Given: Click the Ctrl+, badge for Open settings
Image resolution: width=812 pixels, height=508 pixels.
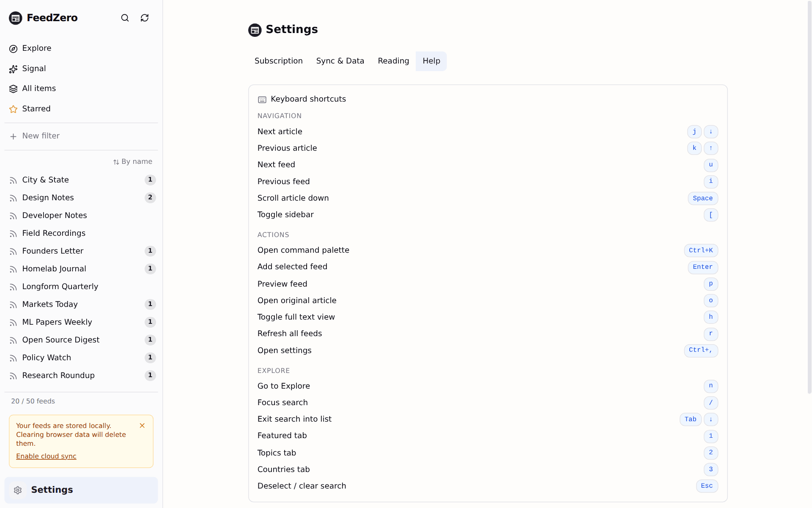Looking at the screenshot, I should click(701, 350).
